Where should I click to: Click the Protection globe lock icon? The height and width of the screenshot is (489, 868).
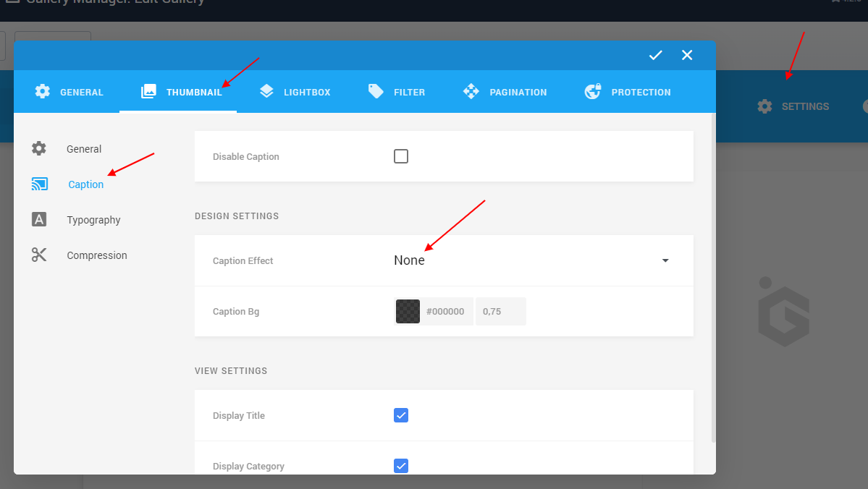click(593, 91)
